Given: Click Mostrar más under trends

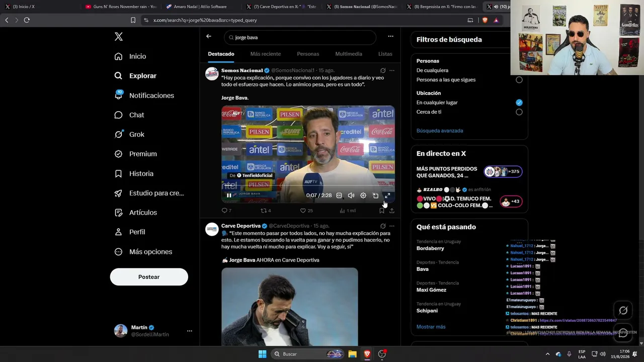Looking at the screenshot, I should tap(431, 327).
